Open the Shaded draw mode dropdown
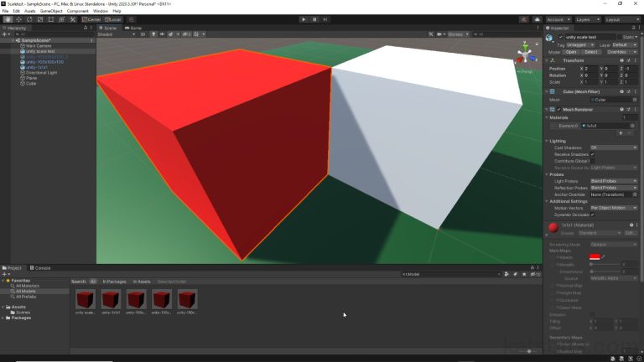The width and height of the screenshot is (644, 362). coord(115,34)
